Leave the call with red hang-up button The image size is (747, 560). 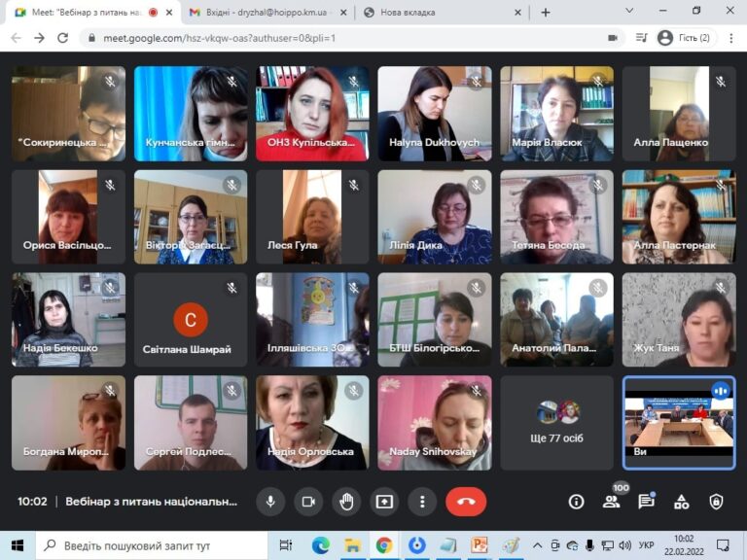click(x=466, y=502)
